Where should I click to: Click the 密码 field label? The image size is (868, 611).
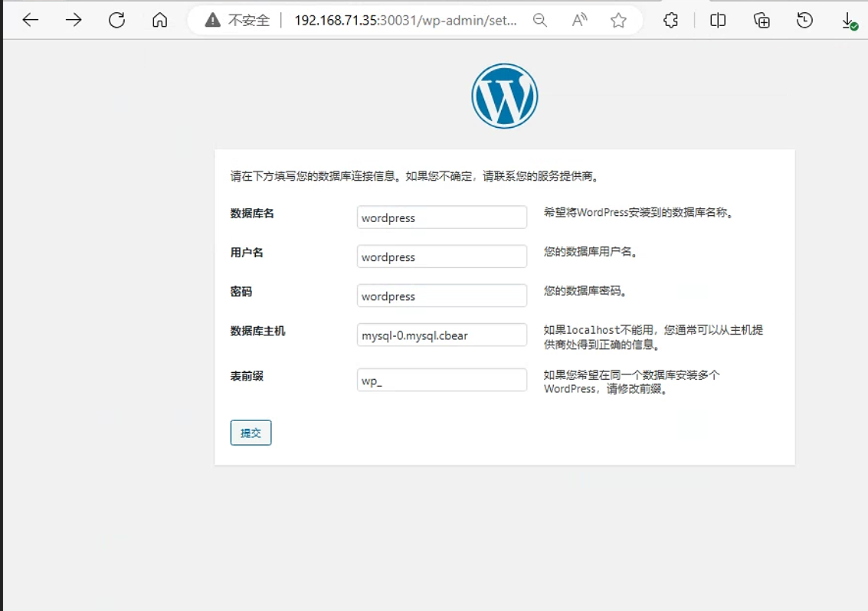coord(241,292)
